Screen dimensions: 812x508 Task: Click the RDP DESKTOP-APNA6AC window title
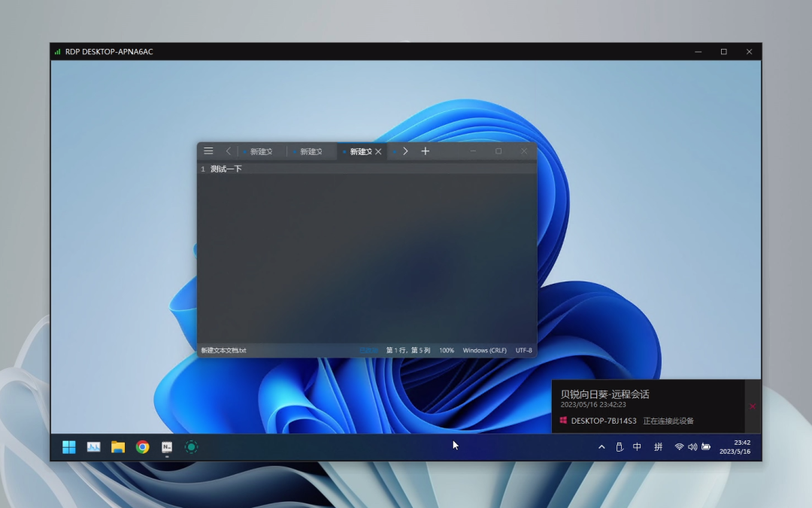(x=109, y=51)
